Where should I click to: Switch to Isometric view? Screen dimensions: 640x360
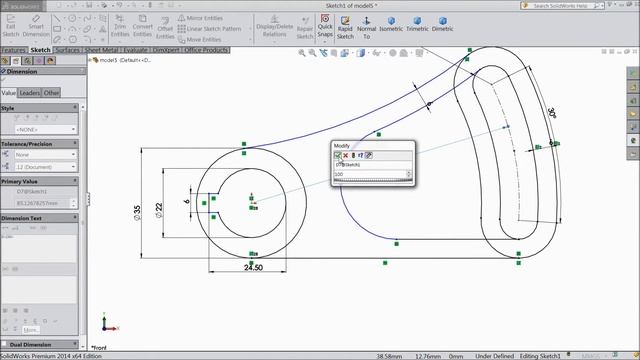391,24
